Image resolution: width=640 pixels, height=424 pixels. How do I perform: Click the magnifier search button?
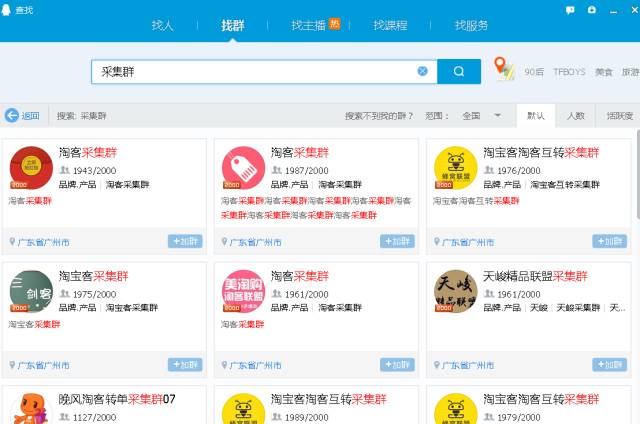pos(459,71)
